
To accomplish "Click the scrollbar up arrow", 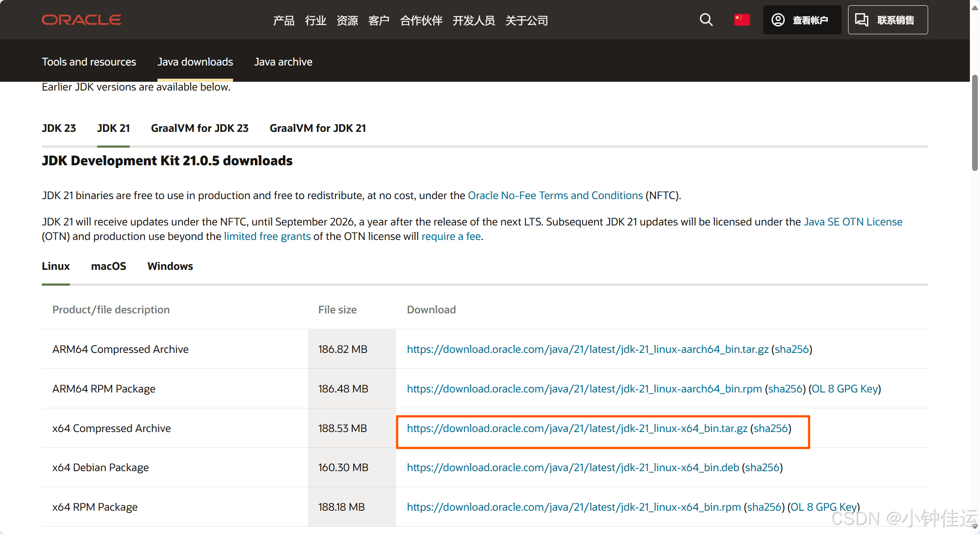I will click(975, 8).
